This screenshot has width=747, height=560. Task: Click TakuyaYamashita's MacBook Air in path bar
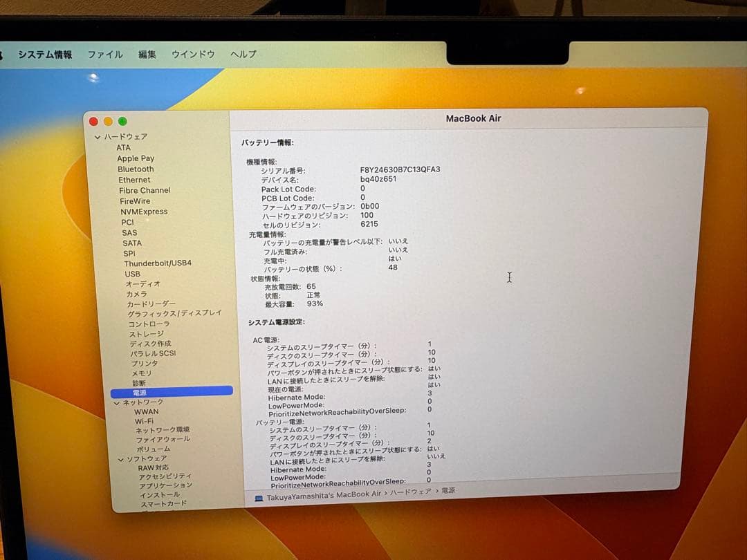click(324, 496)
